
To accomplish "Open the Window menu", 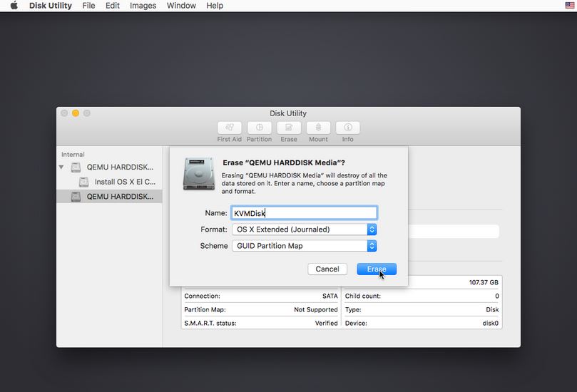I will pos(181,6).
